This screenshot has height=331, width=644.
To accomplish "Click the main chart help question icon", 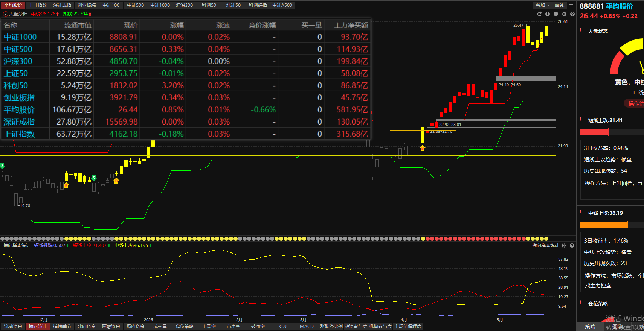I will [572, 14].
